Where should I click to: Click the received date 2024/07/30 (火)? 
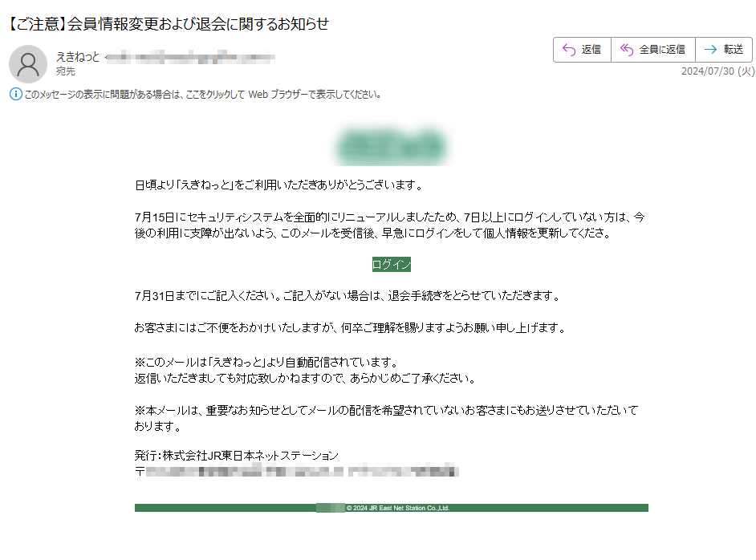pyautogui.click(x=717, y=71)
